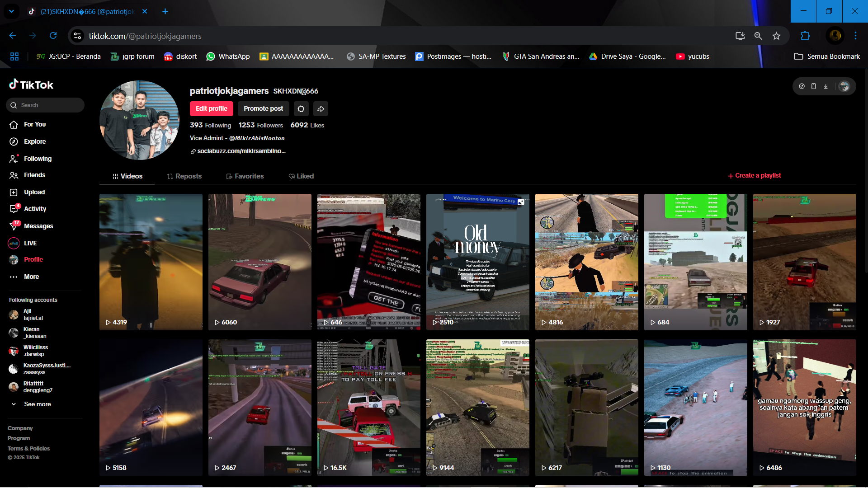This screenshot has height=488, width=868.
Task: Click the Edit profile button
Action: point(212,108)
